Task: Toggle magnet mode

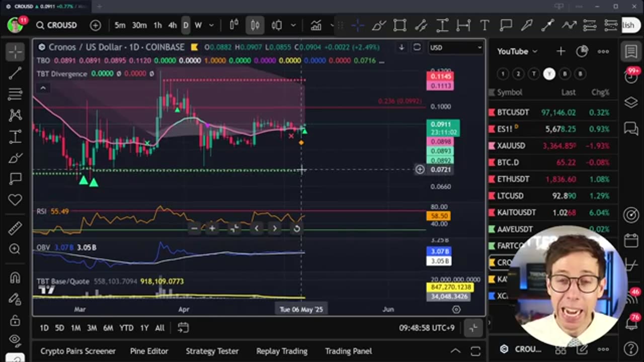Action: click(x=15, y=278)
